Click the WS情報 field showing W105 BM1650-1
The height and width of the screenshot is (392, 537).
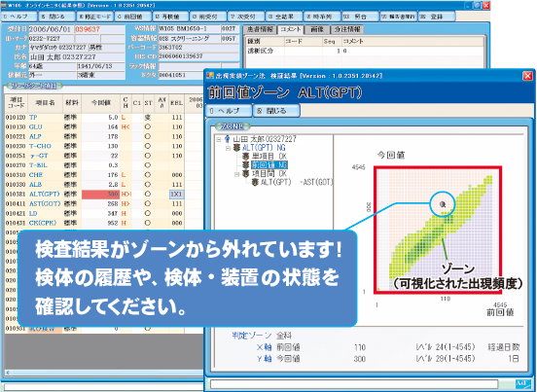coord(190,29)
